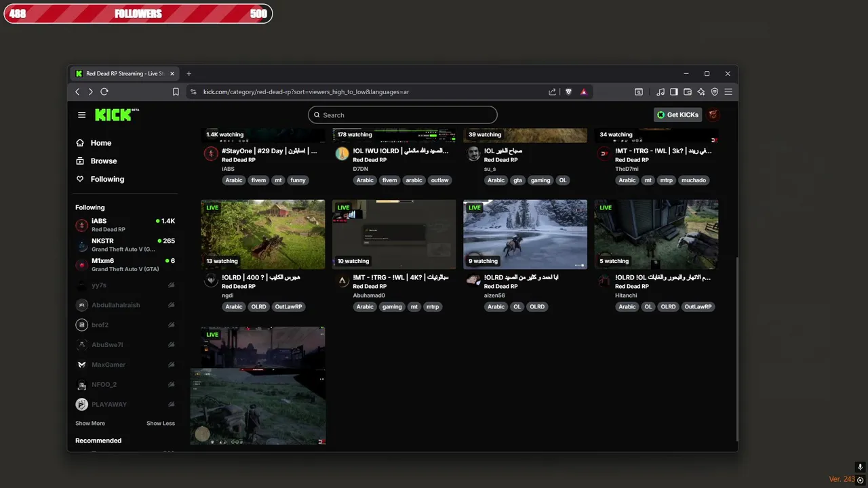Open aizen56 channel avatar on stream card
The image size is (868, 488).
(473, 280)
